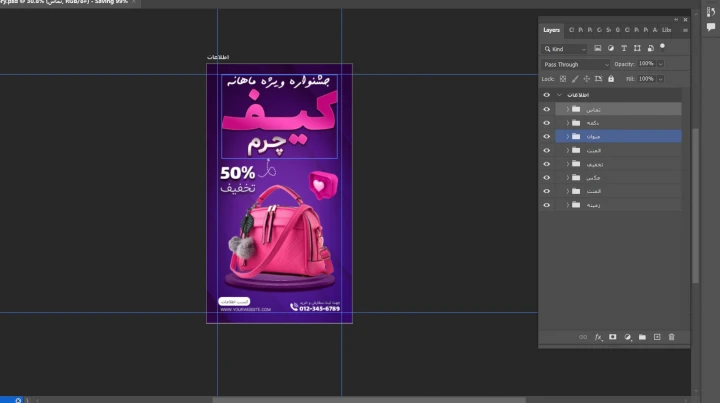Hide the زمینه group layer
The height and width of the screenshot is (403, 720).
pyautogui.click(x=546, y=204)
